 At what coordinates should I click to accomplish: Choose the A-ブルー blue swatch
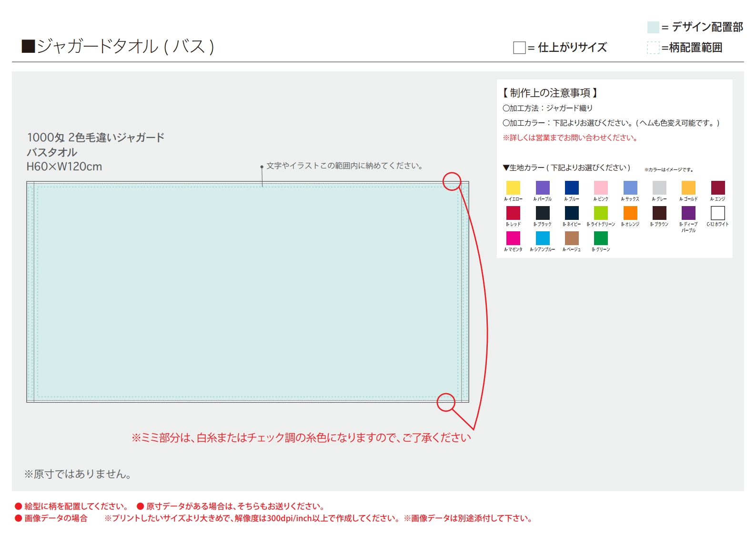click(x=572, y=188)
